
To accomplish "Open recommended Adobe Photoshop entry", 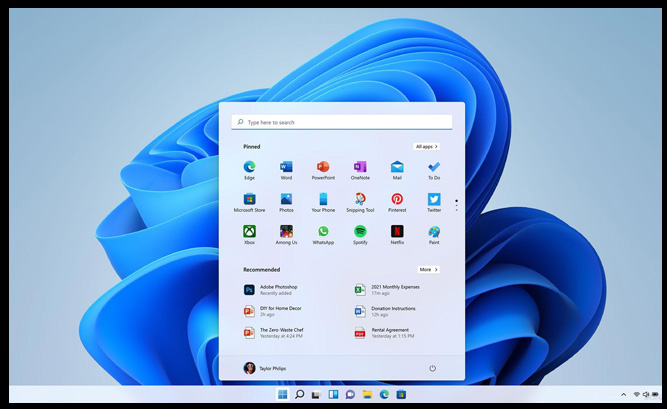I will point(271,290).
